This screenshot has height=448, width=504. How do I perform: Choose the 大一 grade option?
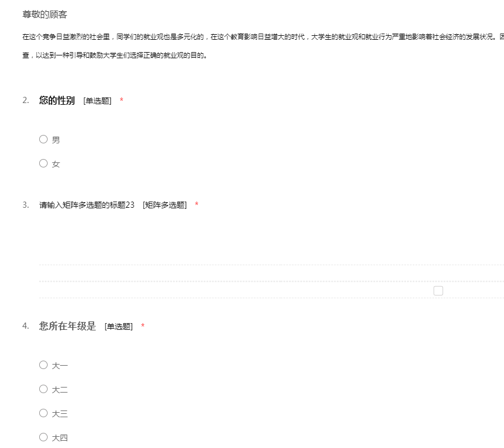pos(43,365)
